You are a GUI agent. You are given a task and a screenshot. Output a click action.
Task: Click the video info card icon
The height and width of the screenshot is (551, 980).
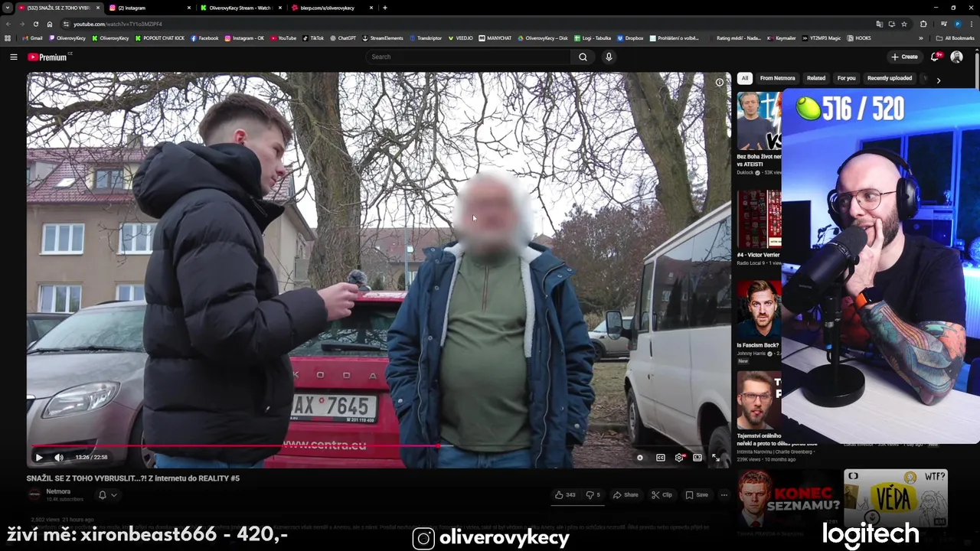[x=719, y=82]
